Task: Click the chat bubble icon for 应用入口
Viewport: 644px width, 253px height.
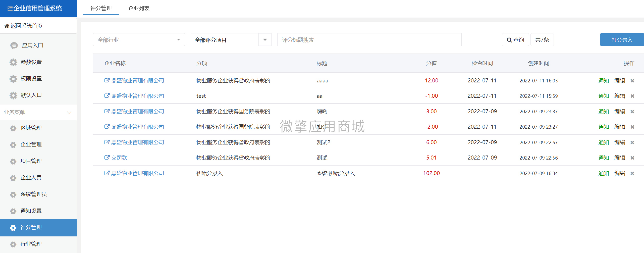Action: point(14,45)
